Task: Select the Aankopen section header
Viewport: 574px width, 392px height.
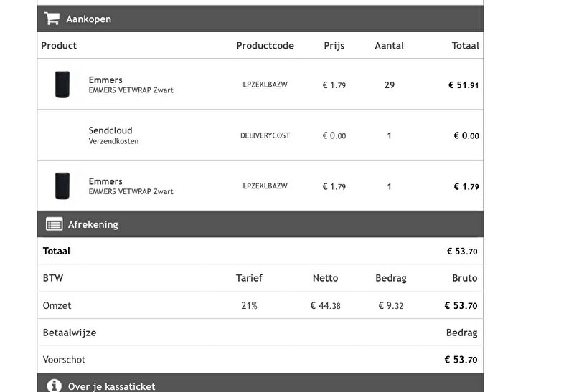Action: tap(260, 19)
